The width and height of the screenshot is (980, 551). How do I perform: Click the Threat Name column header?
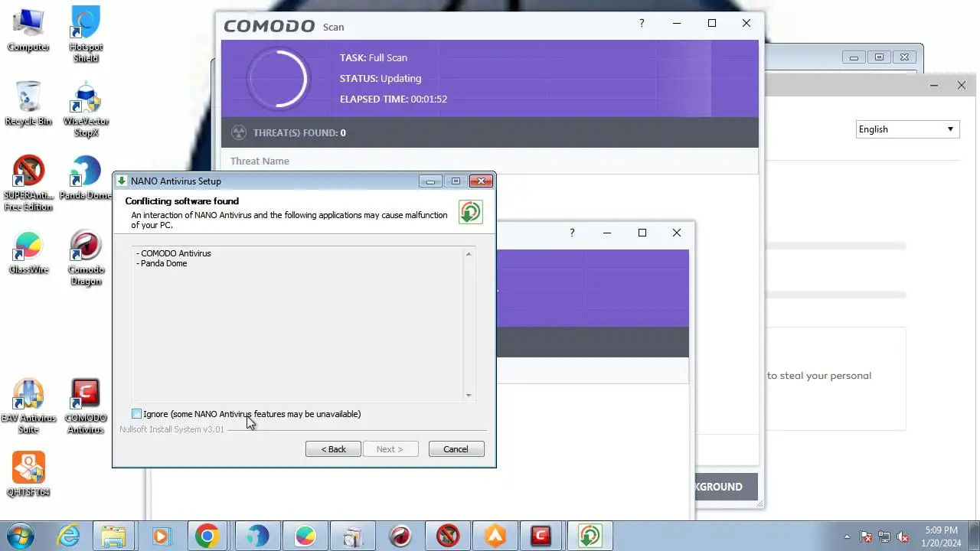point(260,161)
